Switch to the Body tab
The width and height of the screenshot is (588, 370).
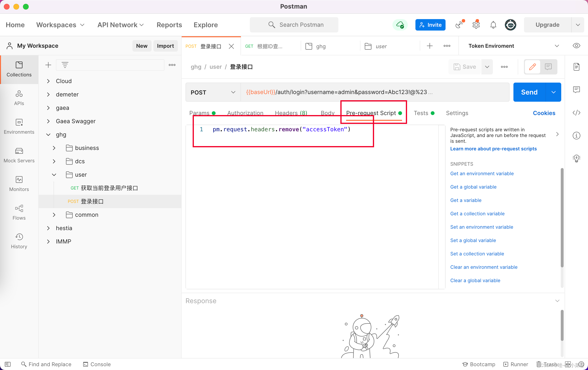pyautogui.click(x=328, y=113)
